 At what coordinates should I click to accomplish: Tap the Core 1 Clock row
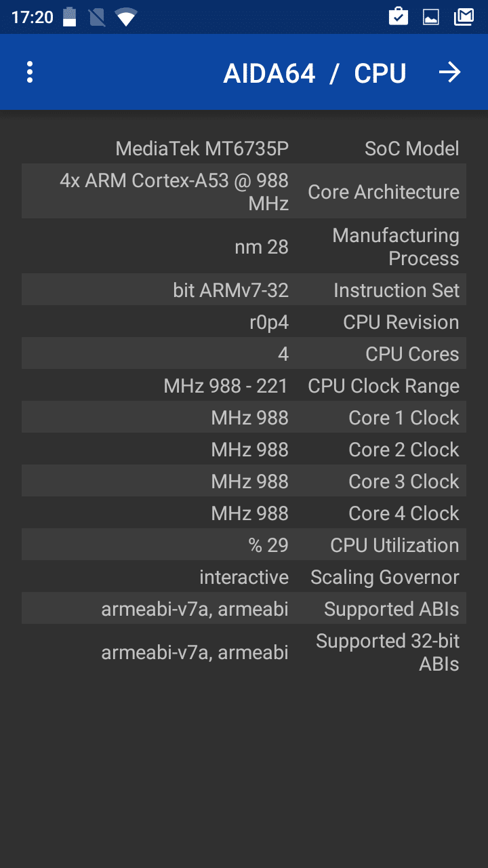click(x=244, y=418)
